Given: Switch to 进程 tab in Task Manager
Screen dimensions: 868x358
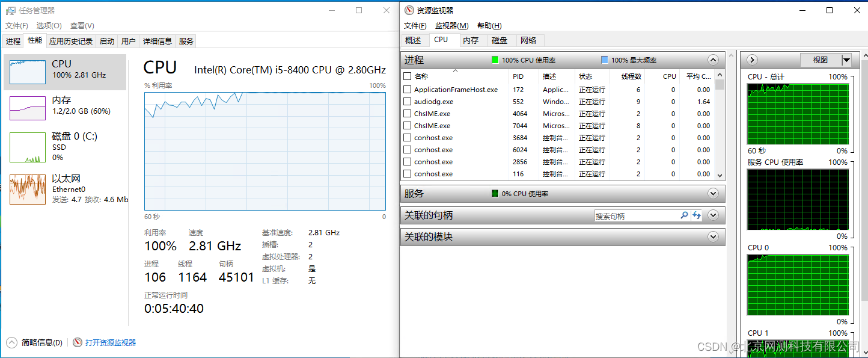Looking at the screenshot, I should [x=13, y=42].
